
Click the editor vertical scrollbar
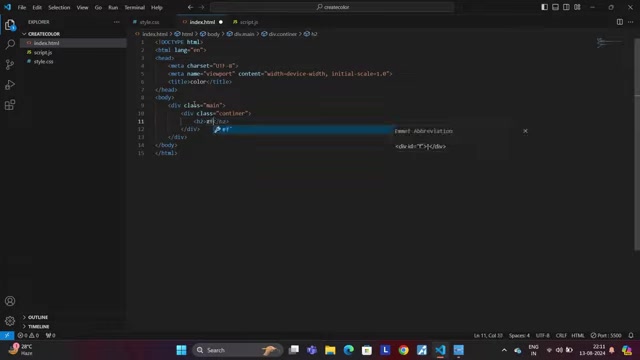[x=637, y=143]
